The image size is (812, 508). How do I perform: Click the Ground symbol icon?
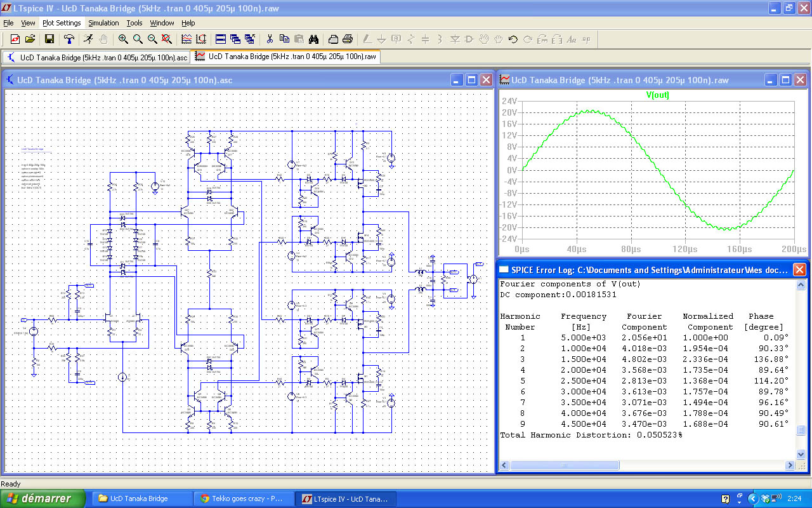382,39
